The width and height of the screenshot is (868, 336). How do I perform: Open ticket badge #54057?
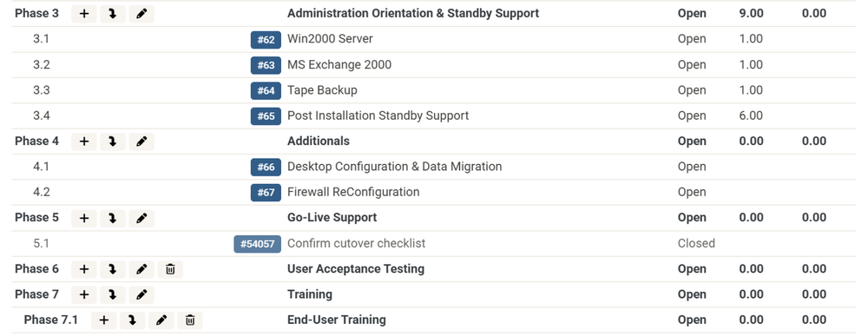click(x=258, y=244)
